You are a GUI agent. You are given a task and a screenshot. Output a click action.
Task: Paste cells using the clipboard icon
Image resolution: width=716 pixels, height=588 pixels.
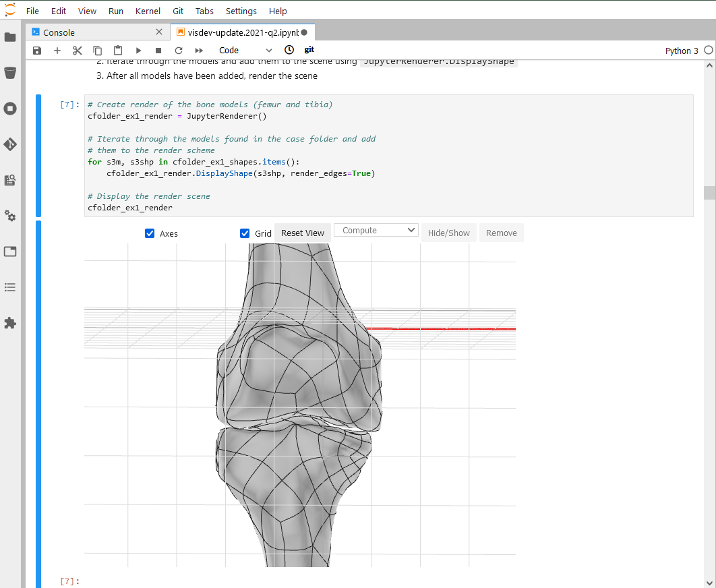(x=117, y=50)
